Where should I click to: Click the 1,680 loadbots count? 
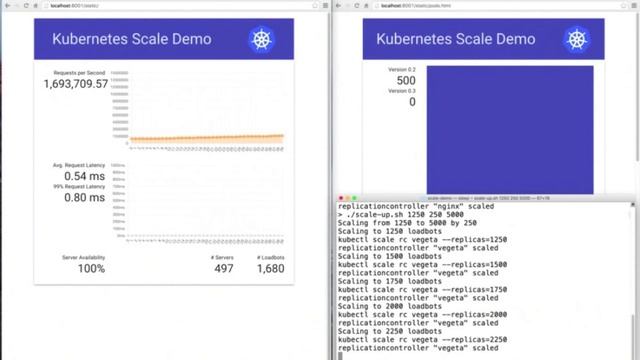tap(271, 269)
